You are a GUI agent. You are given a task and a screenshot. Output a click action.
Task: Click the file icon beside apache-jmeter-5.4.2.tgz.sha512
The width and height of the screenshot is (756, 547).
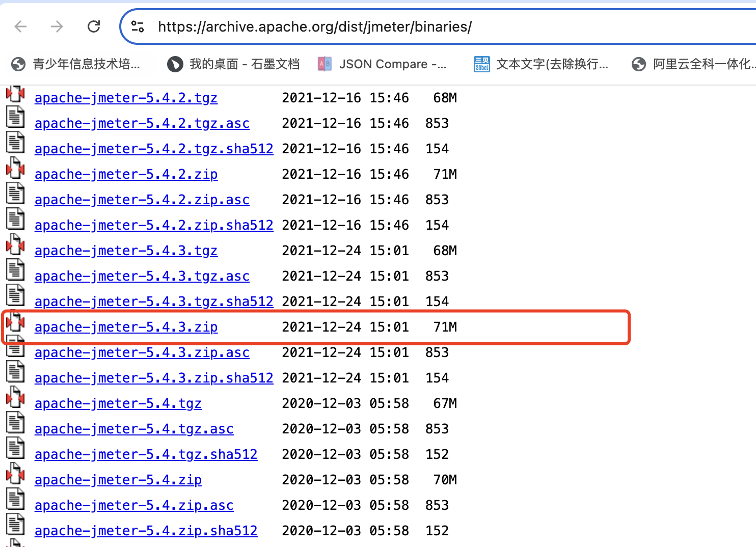pos(15,142)
